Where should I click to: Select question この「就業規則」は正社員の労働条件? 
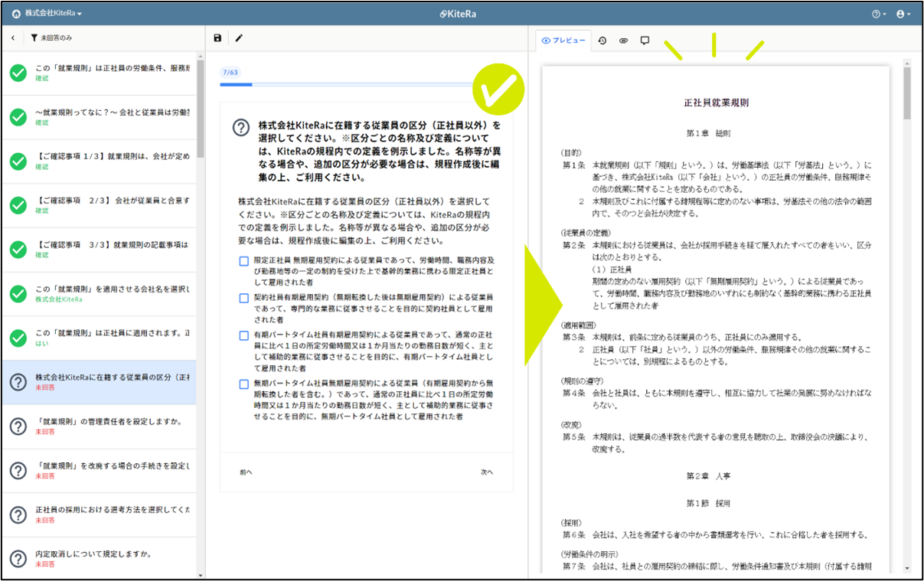[x=99, y=73]
